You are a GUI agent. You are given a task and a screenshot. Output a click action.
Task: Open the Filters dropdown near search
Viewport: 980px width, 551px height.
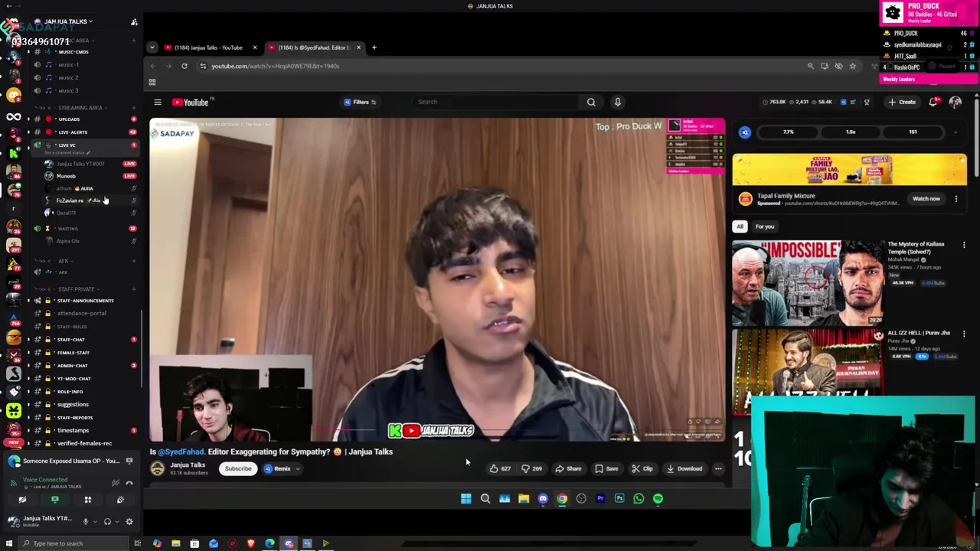pos(361,102)
